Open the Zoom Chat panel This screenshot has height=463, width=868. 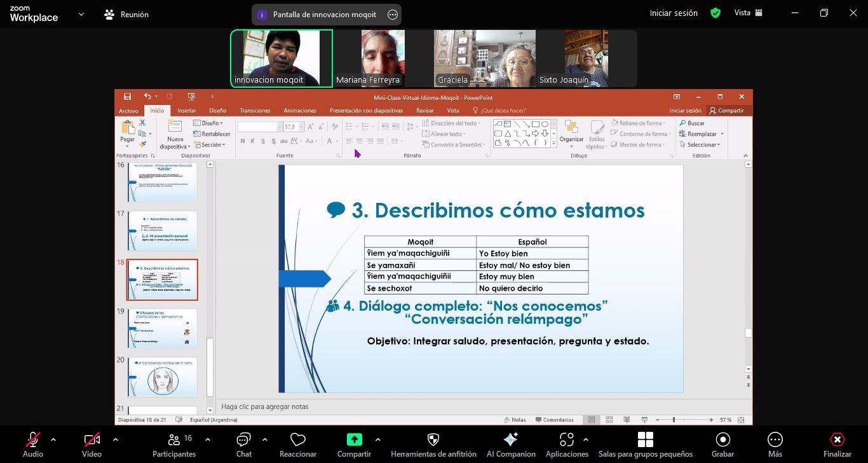(x=243, y=440)
